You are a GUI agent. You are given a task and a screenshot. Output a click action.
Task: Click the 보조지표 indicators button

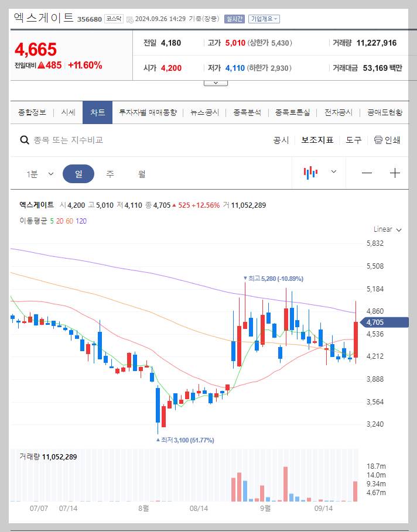(x=317, y=140)
